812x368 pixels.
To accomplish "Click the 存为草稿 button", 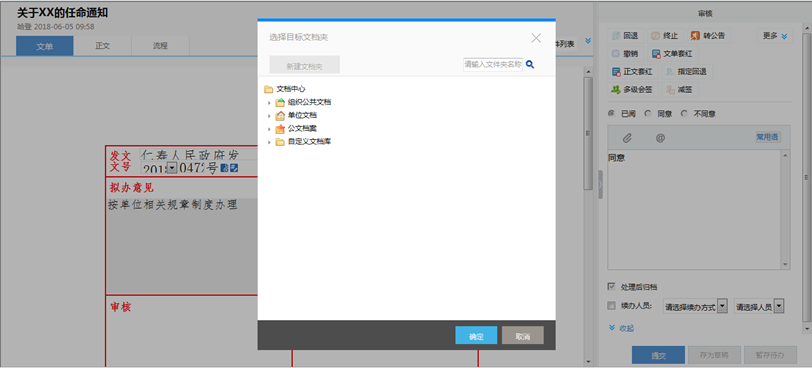I will click(x=714, y=355).
